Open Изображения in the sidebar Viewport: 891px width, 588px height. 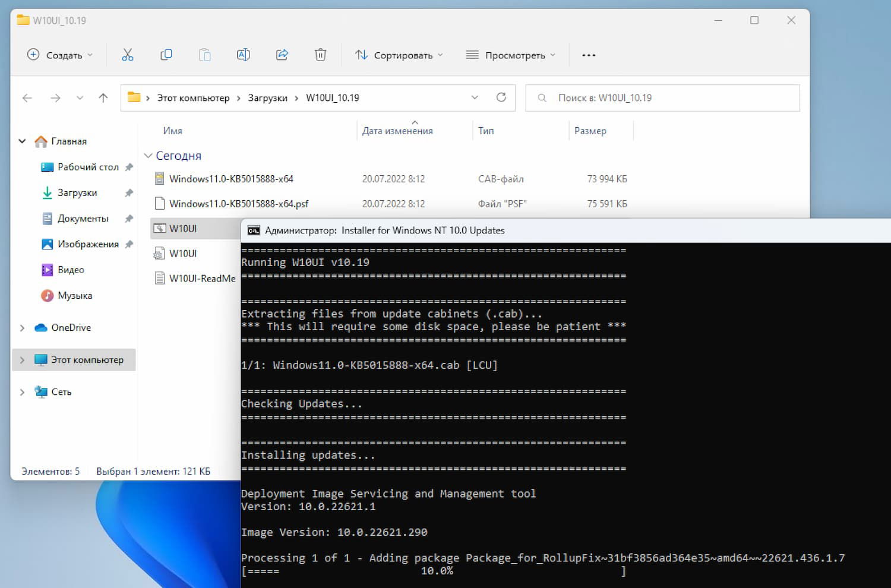point(88,244)
